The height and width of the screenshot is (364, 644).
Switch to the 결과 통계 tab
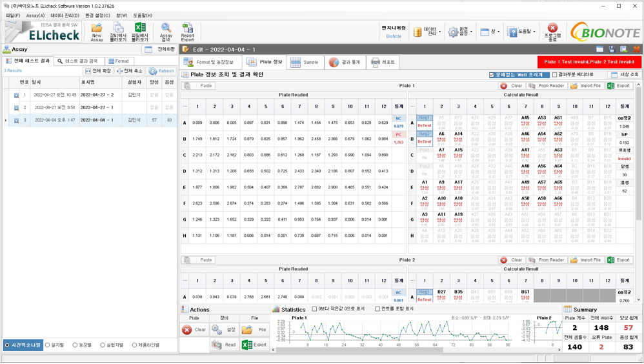pyautogui.click(x=344, y=63)
